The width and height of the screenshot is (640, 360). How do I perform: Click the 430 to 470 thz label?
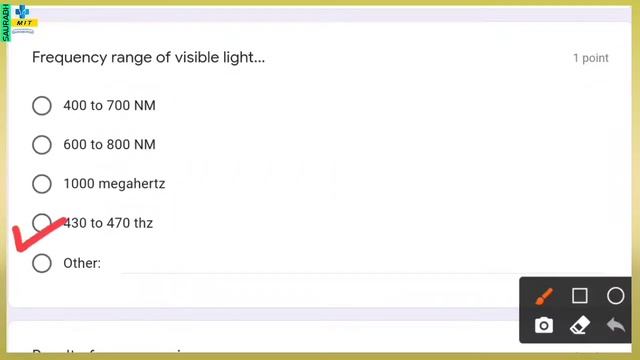[108, 223]
